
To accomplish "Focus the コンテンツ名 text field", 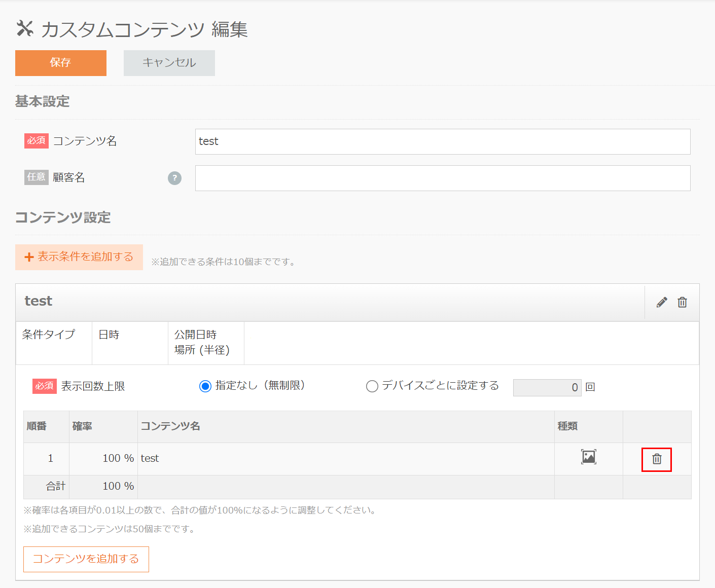I will pos(443,141).
